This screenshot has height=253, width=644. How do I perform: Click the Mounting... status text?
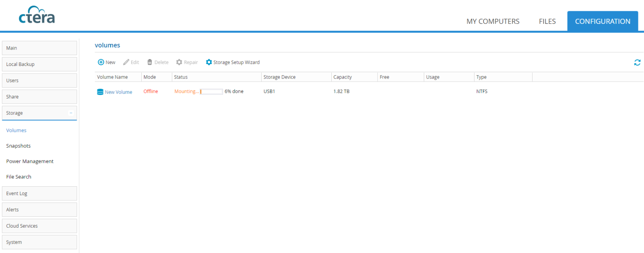click(x=186, y=91)
